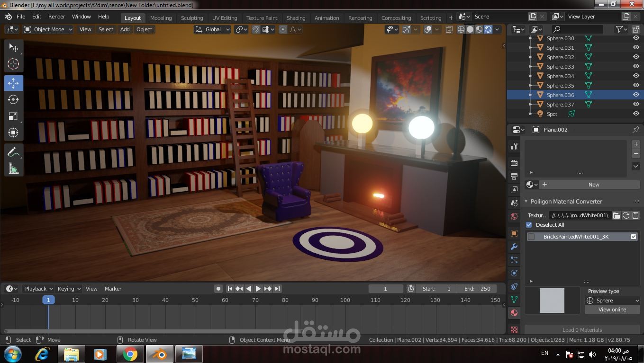Open the Output properties tab
The width and height of the screenshot is (644, 363).
(x=514, y=176)
